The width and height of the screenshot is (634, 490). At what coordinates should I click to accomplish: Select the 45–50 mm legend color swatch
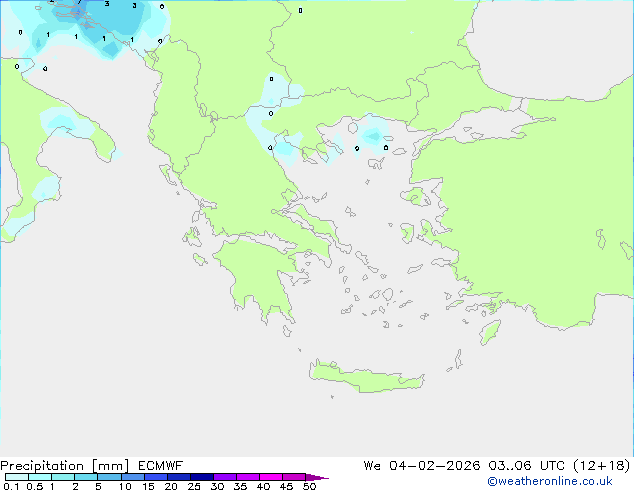tap(294, 477)
